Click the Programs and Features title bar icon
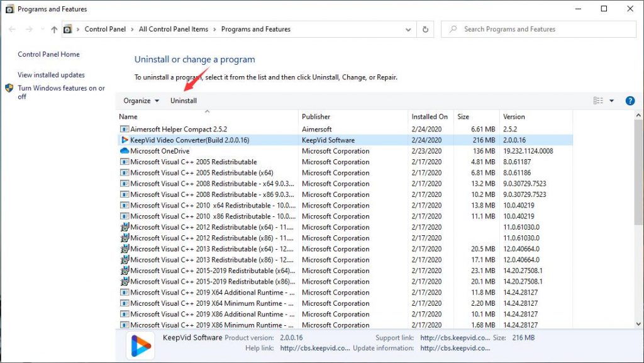The width and height of the screenshot is (644, 363). [x=9, y=9]
